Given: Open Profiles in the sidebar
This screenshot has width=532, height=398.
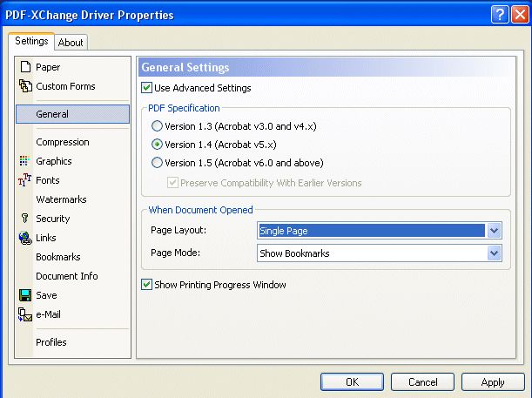Looking at the screenshot, I should point(51,342).
